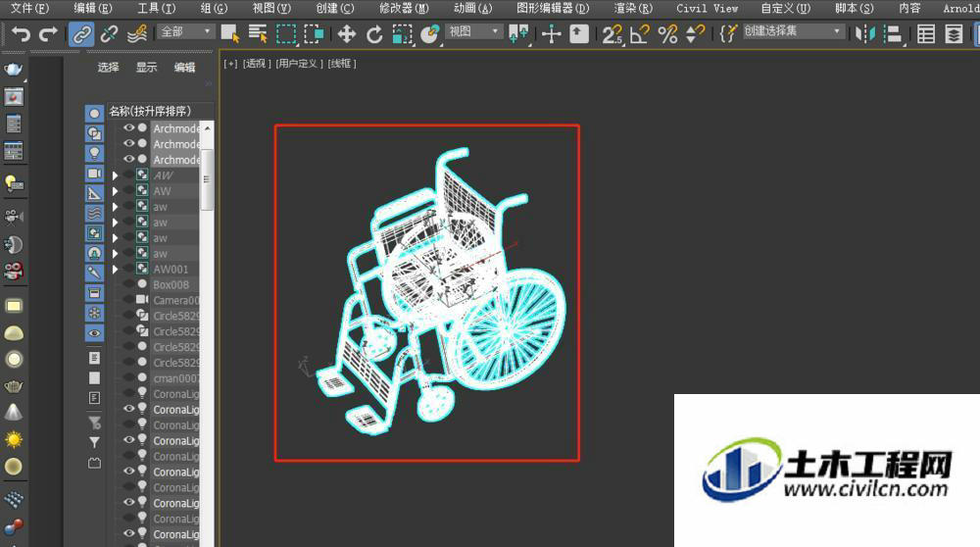This screenshot has height=547, width=980.
Task: Click the 名称(按升序排序) column header
Action: coord(161,112)
